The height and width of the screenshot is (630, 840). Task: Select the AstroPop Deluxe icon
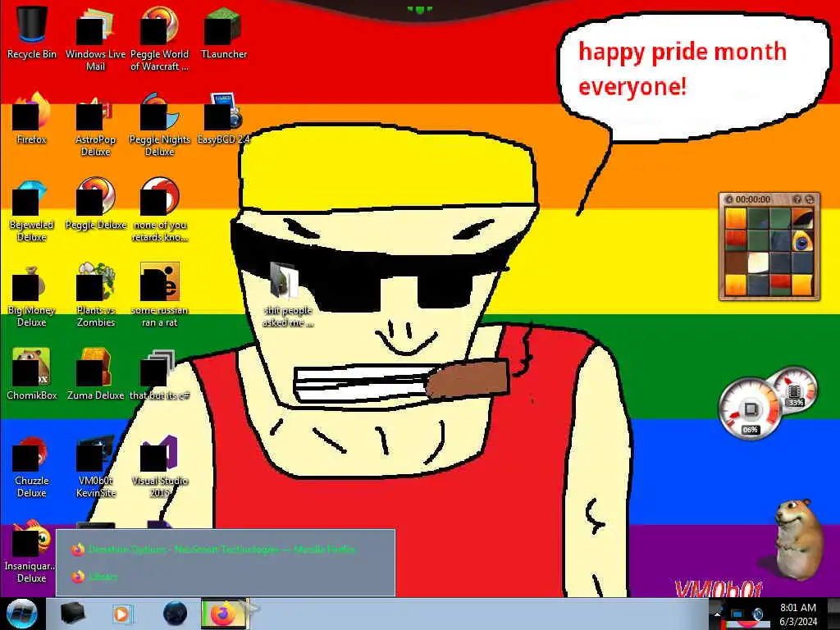pyautogui.click(x=95, y=125)
